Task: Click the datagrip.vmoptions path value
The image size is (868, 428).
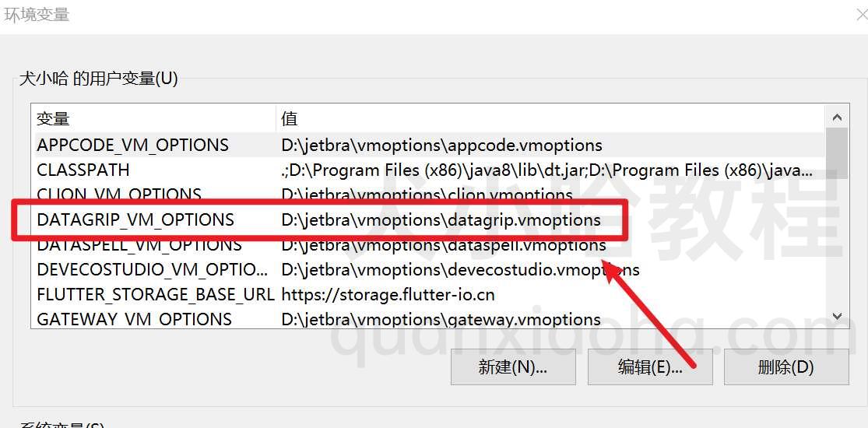Action: [x=441, y=219]
